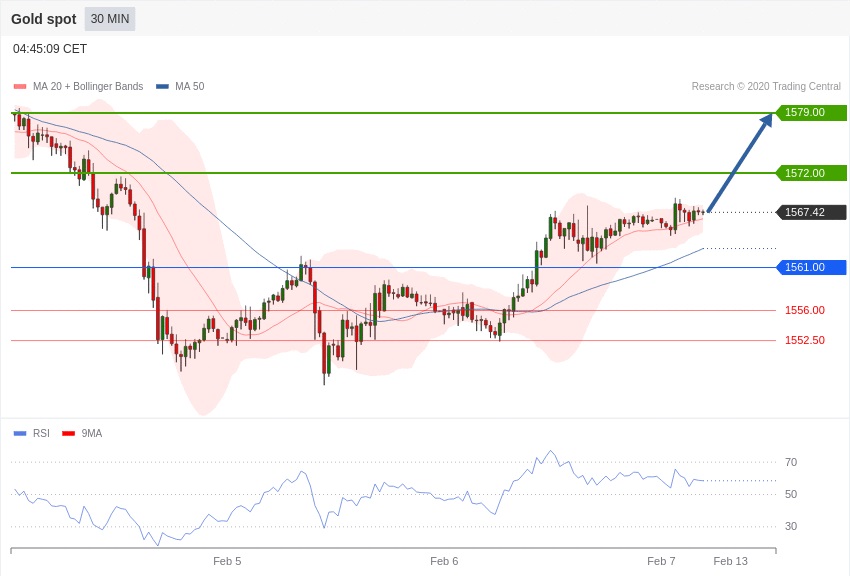Click the Gold spot title
This screenshot has height=576, width=850.
click(44, 19)
